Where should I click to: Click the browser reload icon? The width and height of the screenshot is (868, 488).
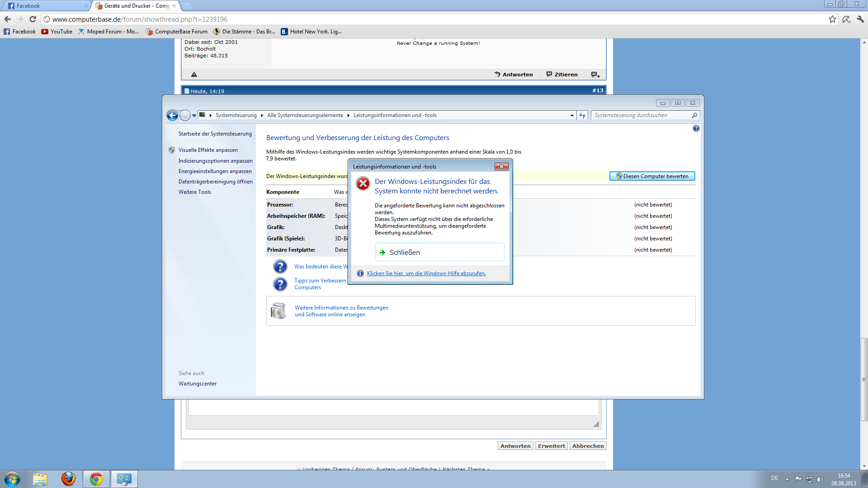(x=33, y=19)
